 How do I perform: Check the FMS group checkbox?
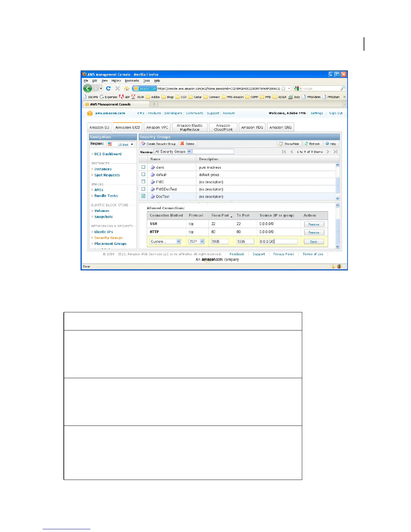143,182
